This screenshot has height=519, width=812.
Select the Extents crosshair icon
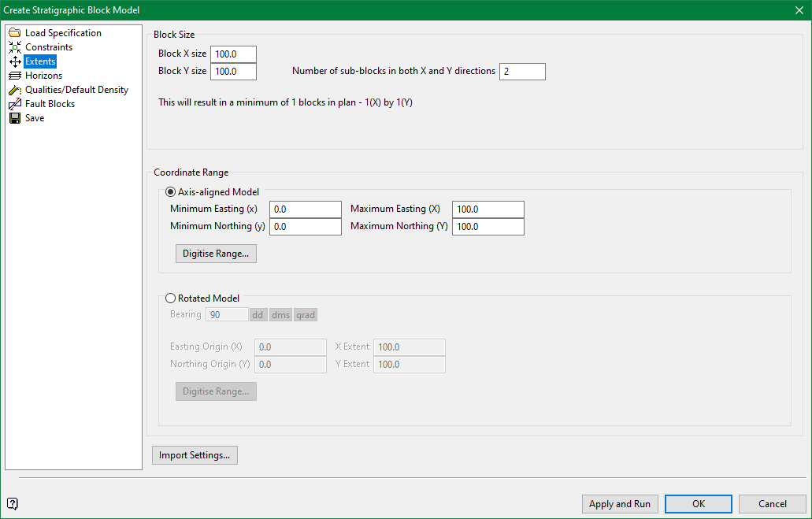pyautogui.click(x=15, y=61)
